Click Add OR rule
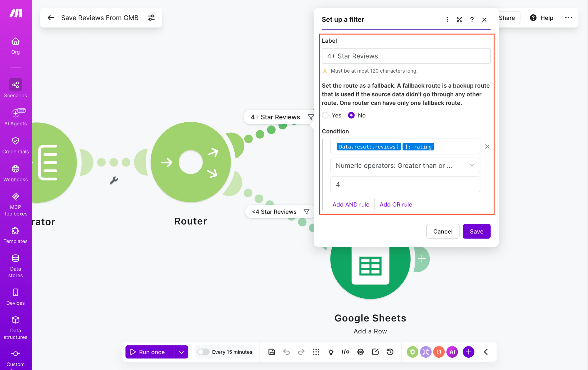The image size is (588, 370). (x=396, y=204)
